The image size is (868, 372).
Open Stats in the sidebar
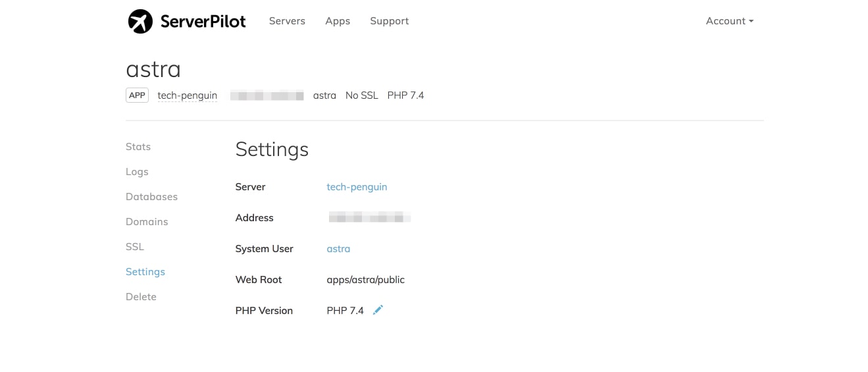[x=138, y=147]
